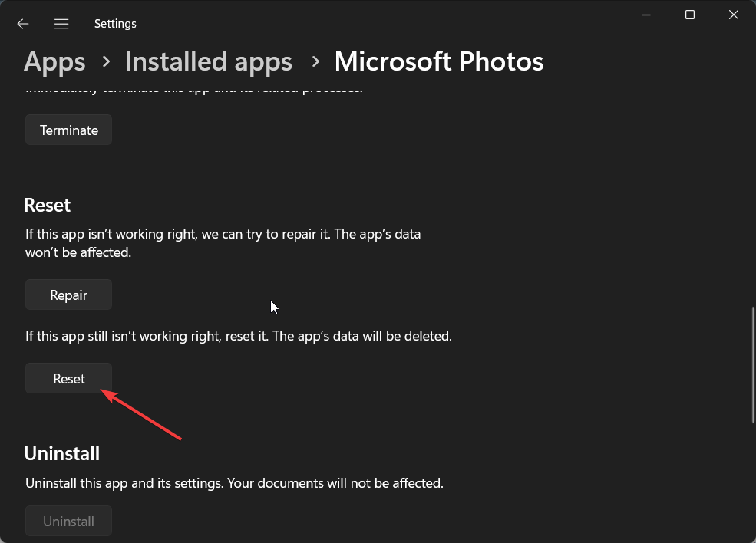Terminate the Microsoft Photos app
The image size is (756, 543).
click(x=68, y=130)
